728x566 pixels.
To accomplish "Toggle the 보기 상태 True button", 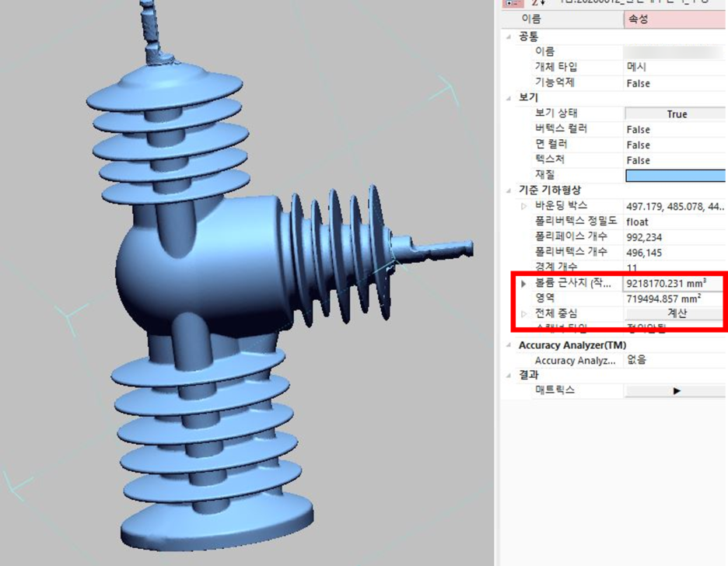I will [676, 114].
